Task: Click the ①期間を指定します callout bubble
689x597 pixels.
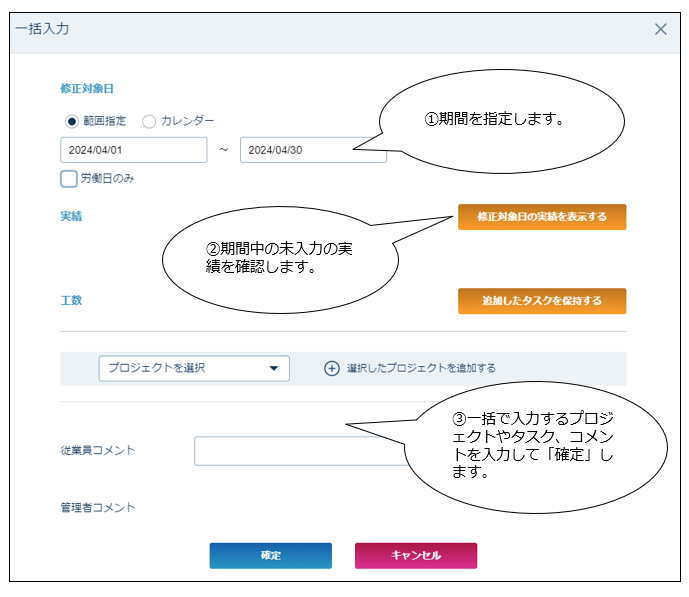Action: tap(500, 120)
